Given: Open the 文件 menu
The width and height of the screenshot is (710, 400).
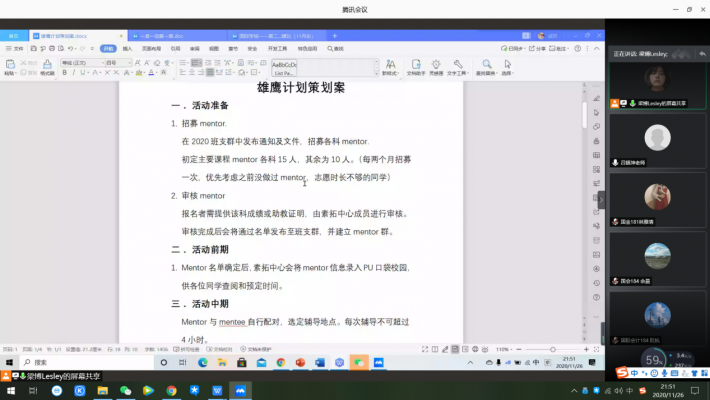Looking at the screenshot, I should coord(14,48).
